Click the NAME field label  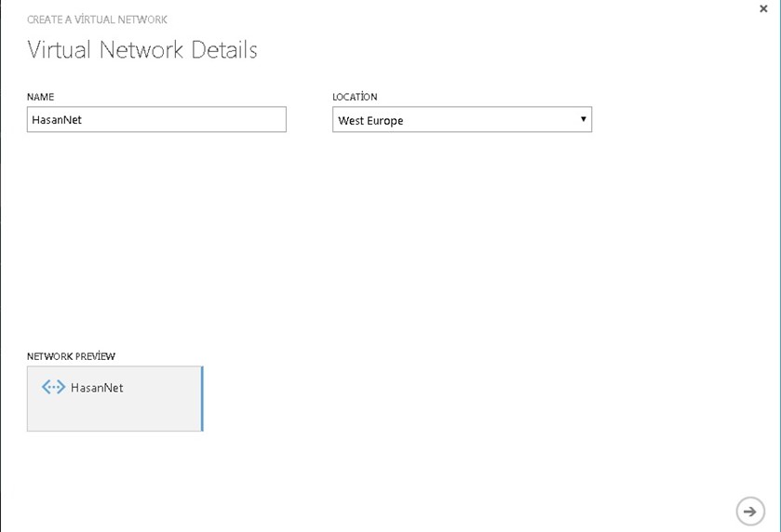[x=40, y=97]
